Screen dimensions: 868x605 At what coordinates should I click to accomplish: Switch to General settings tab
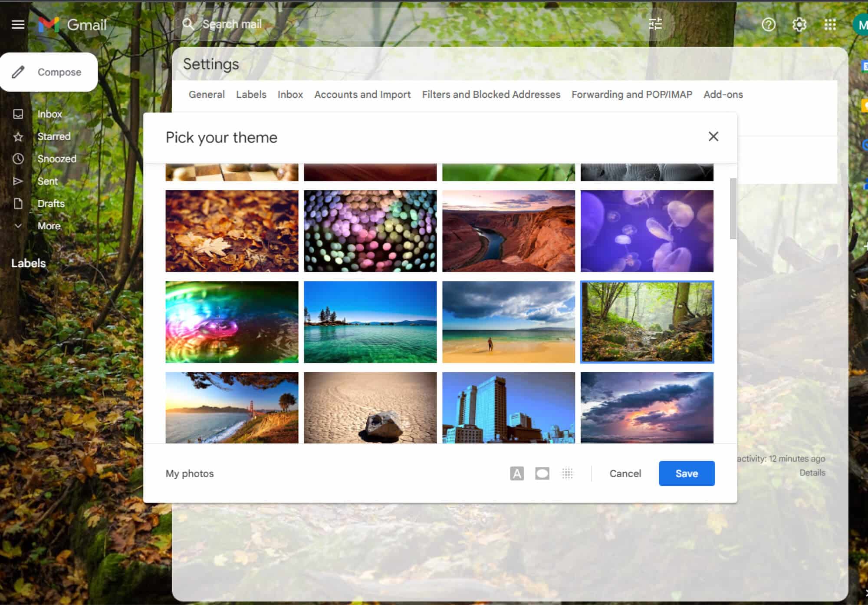(x=207, y=94)
